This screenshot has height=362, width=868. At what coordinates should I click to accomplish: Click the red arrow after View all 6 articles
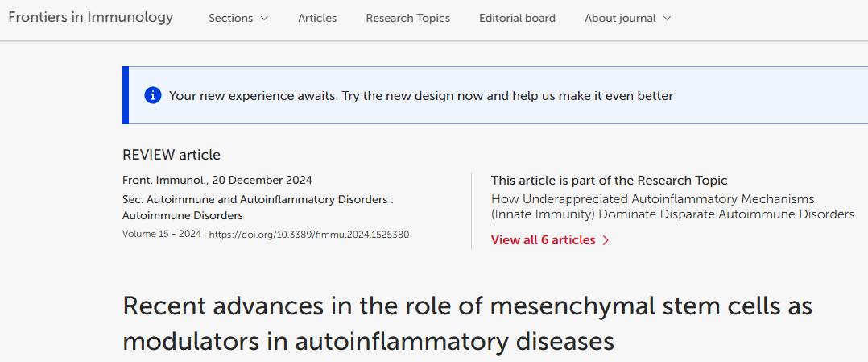[606, 240]
